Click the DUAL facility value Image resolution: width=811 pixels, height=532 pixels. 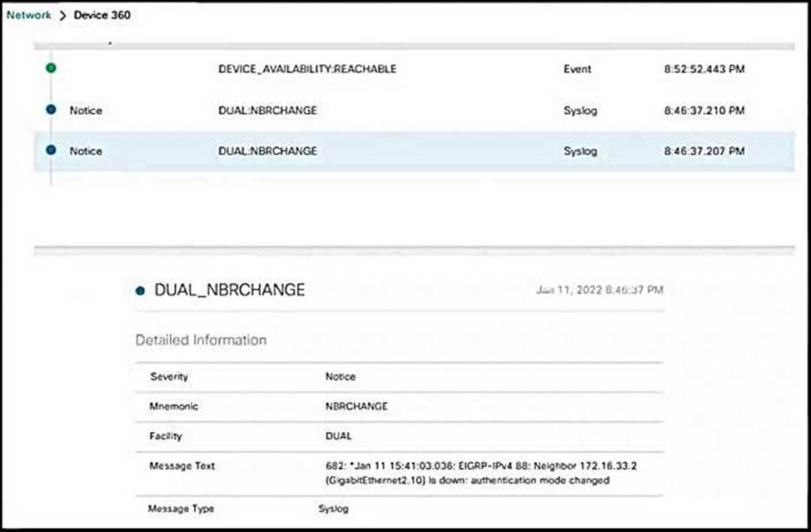click(340, 435)
